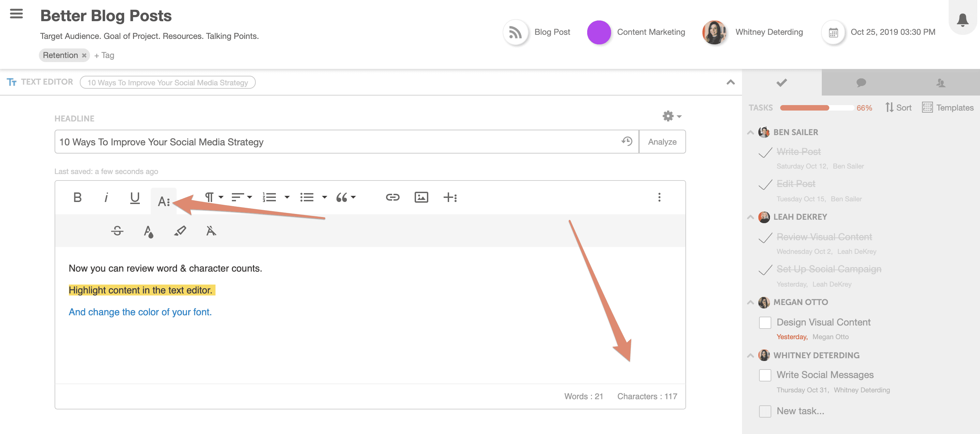Click the strikethrough icon
Screen dimensions: 980x434
117,231
